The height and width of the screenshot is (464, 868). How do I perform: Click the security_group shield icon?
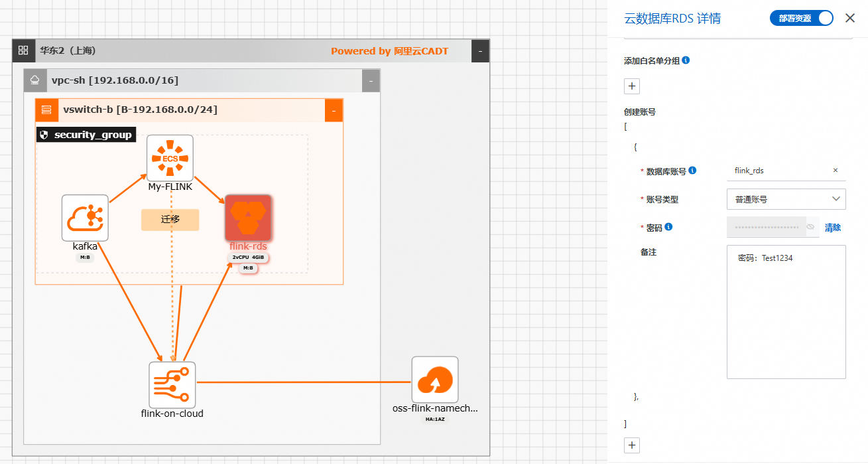point(44,135)
